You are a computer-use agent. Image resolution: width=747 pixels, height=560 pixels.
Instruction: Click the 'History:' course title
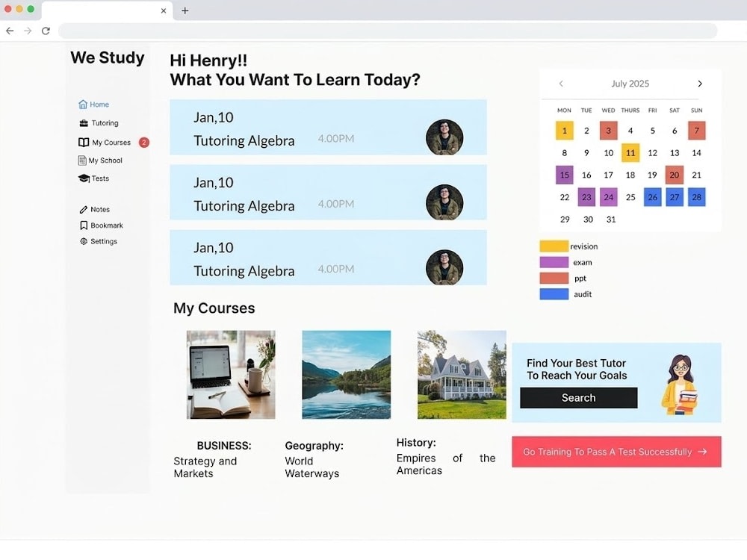point(416,443)
